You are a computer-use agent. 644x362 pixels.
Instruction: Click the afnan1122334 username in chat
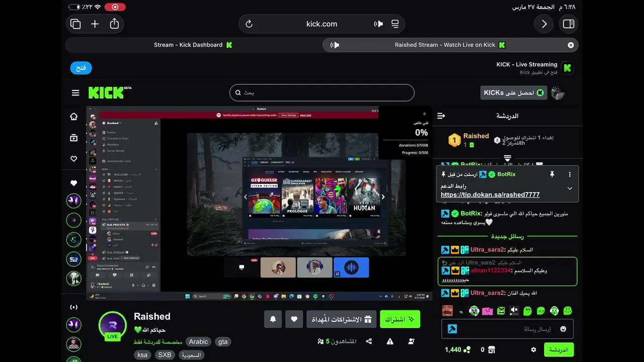point(491,270)
